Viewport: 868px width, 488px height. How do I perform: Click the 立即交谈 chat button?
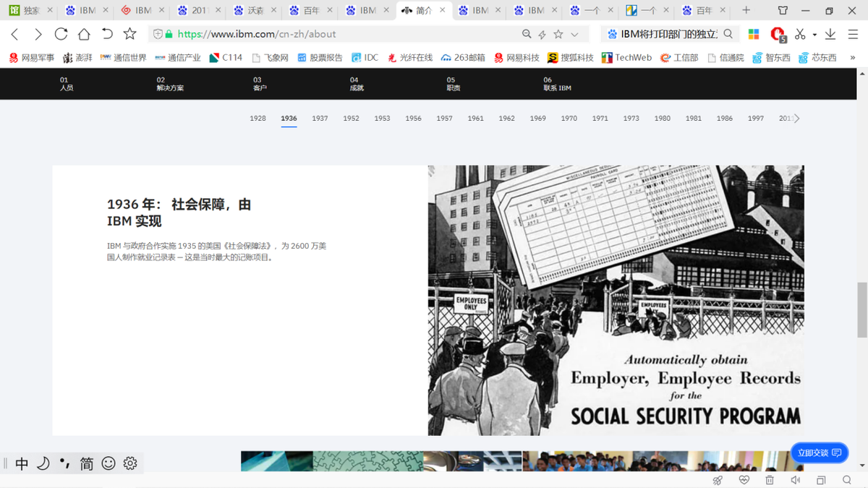820,453
